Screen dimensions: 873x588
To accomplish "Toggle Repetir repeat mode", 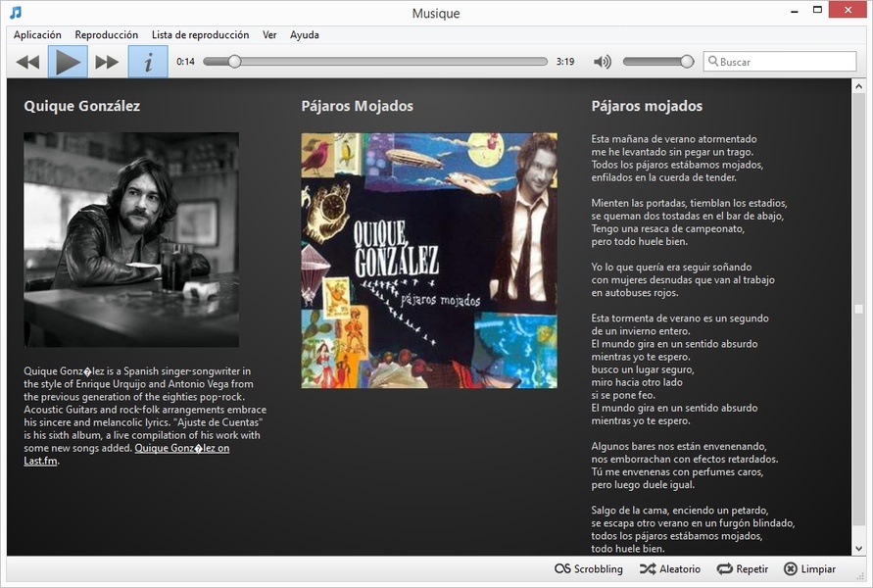I will (742, 568).
